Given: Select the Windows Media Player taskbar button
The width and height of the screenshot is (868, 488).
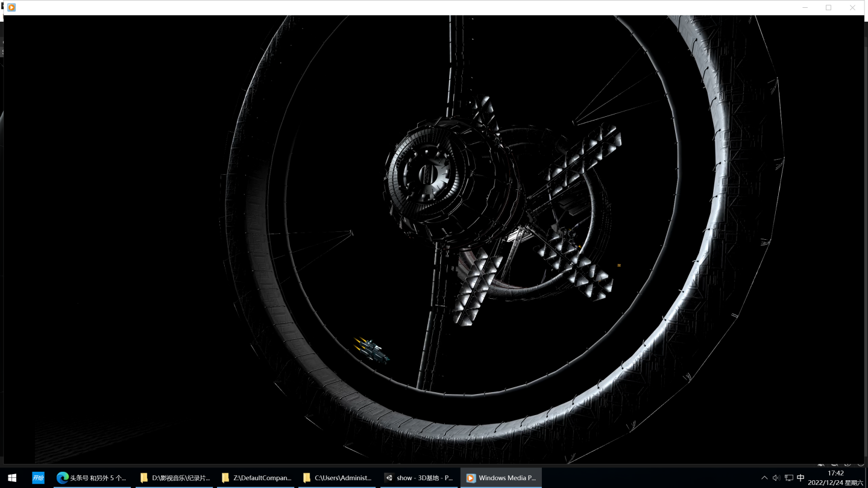Looking at the screenshot, I should click(x=501, y=478).
